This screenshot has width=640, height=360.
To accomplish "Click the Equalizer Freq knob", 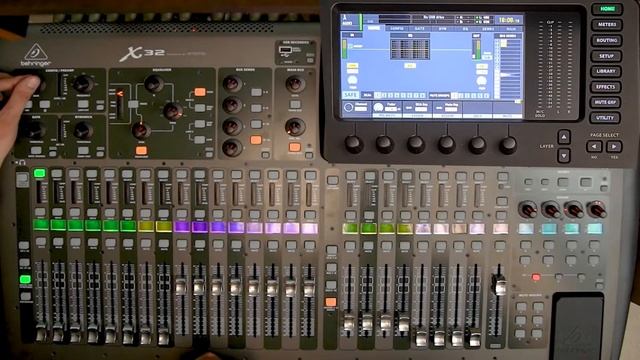I will click(x=173, y=111).
